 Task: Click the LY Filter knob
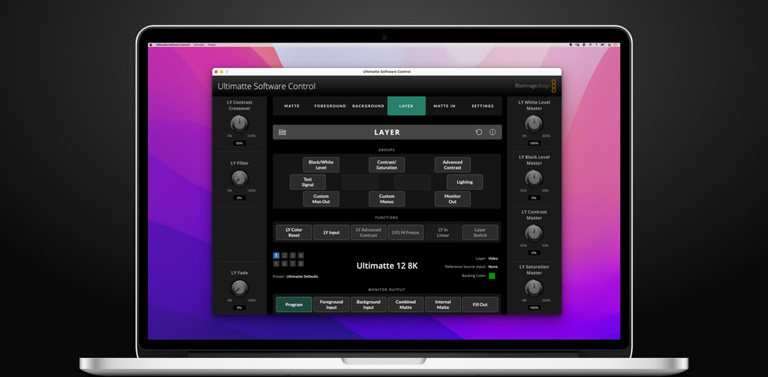click(240, 178)
